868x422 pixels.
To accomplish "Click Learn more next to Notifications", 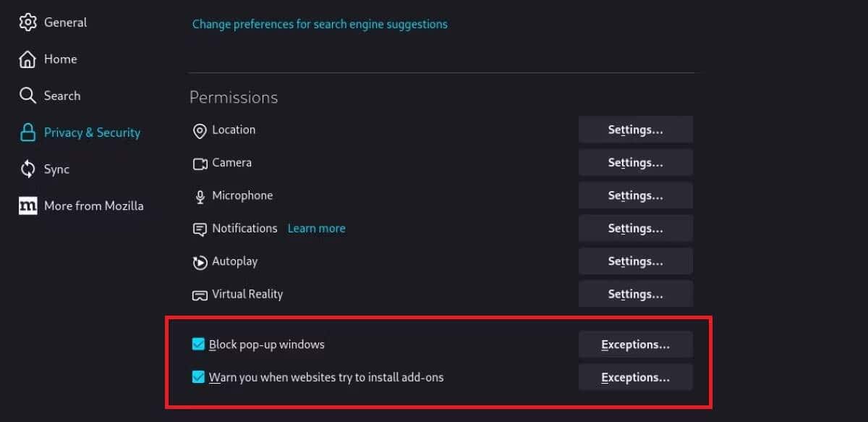I will click(x=316, y=228).
